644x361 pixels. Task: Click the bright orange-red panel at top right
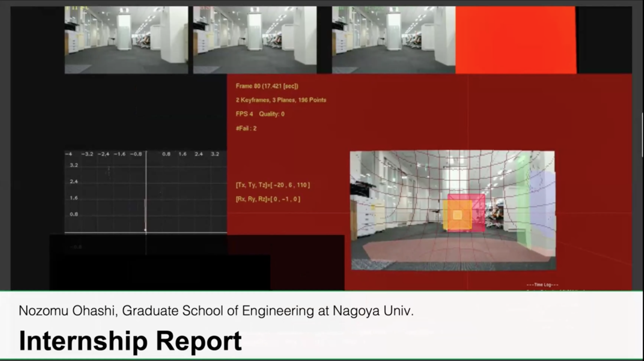pos(516,40)
